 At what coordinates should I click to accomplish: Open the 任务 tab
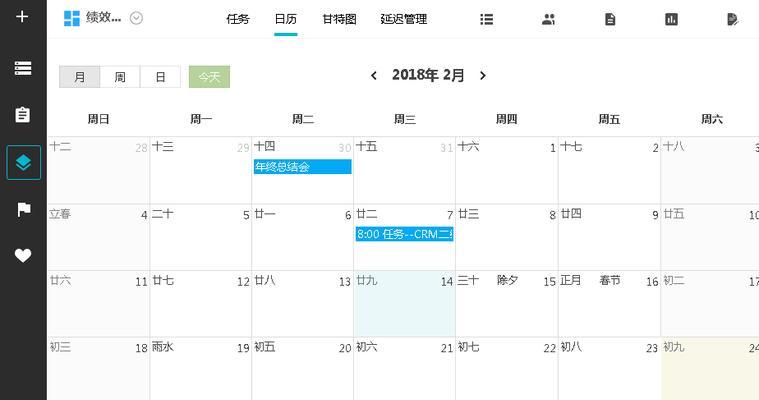click(238, 19)
